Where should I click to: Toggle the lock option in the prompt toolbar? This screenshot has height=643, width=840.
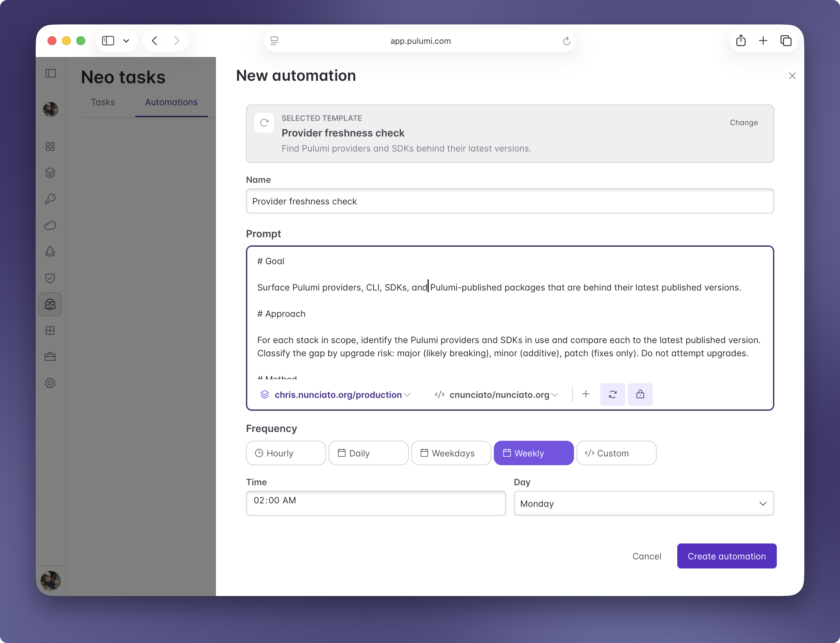[x=640, y=394]
